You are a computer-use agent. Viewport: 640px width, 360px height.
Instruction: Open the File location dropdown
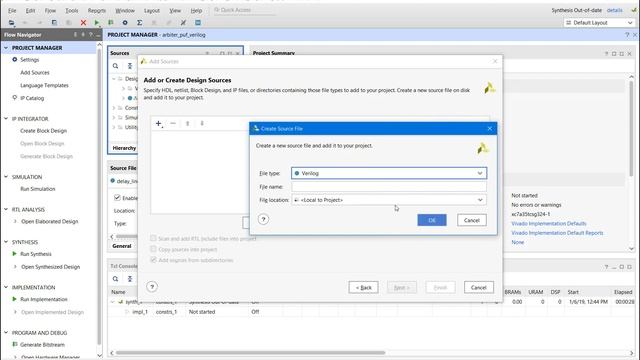[x=389, y=200]
